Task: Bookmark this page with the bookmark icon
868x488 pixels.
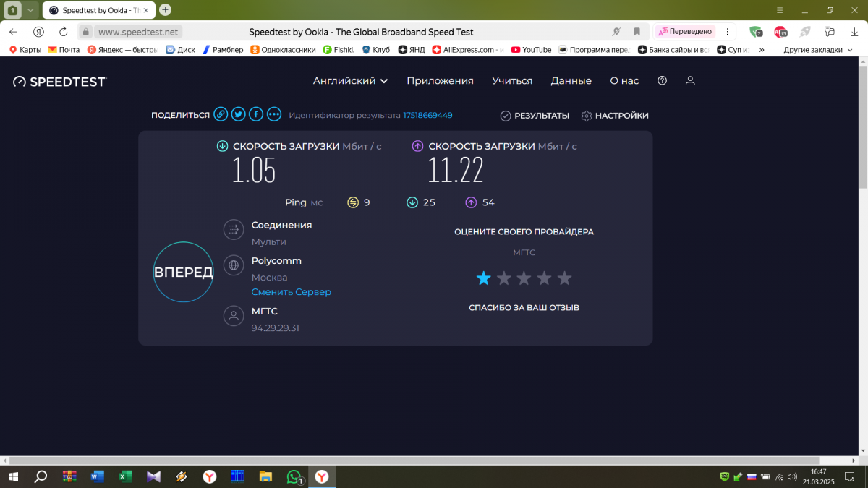Action: pyautogui.click(x=637, y=32)
